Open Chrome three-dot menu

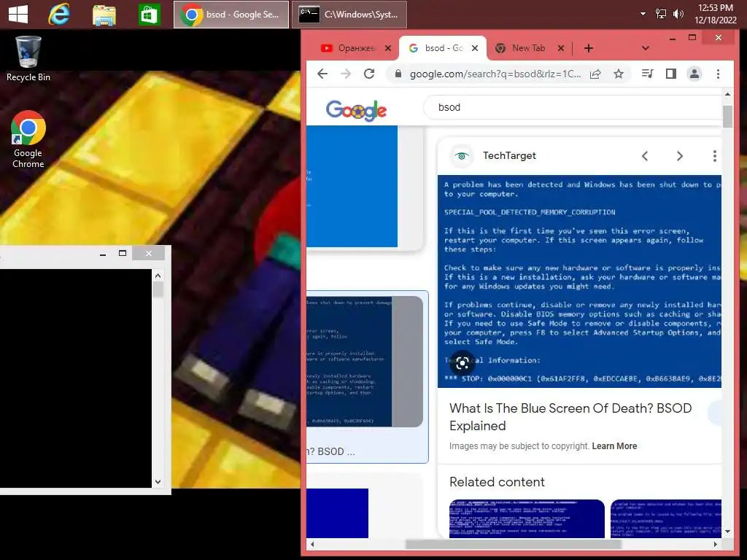718,74
